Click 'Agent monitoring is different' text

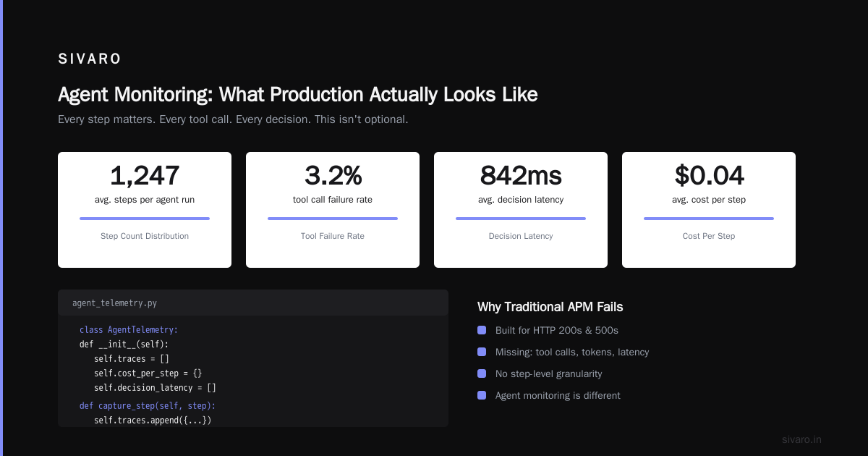click(558, 395)
